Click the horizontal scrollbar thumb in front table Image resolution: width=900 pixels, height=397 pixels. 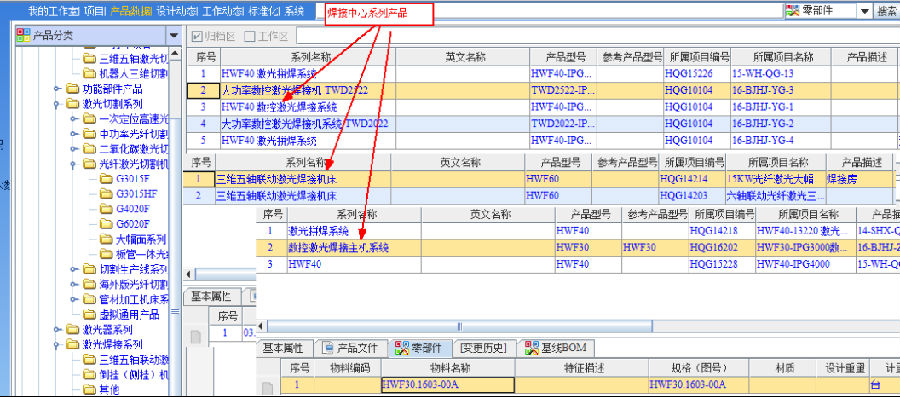coord(459,326)
